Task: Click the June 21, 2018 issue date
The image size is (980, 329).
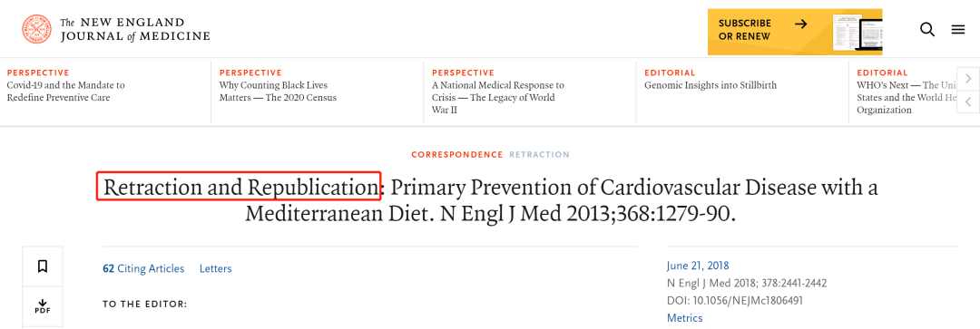Action: pos(698,266)
